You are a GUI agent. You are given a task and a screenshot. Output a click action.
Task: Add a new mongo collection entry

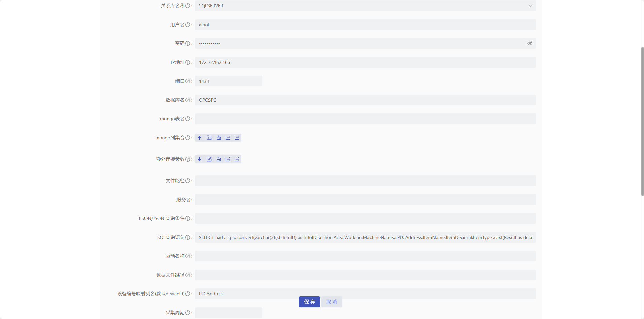click(x=200, y=137)
